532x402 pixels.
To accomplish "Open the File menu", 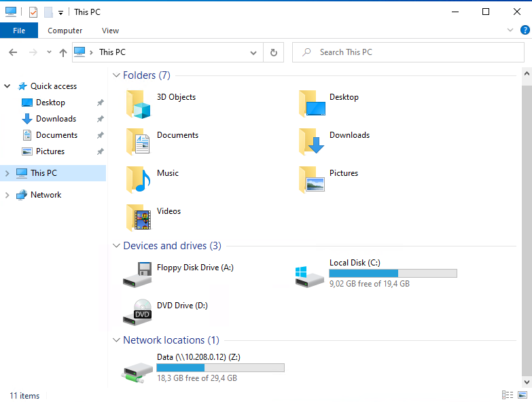I will click(19, 31).
